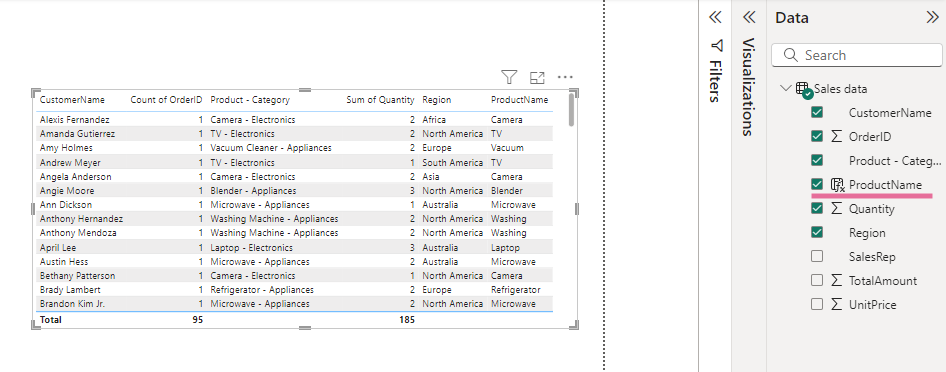
Task: Click the magnifier icon in the Search box
Action: (790, 55)
